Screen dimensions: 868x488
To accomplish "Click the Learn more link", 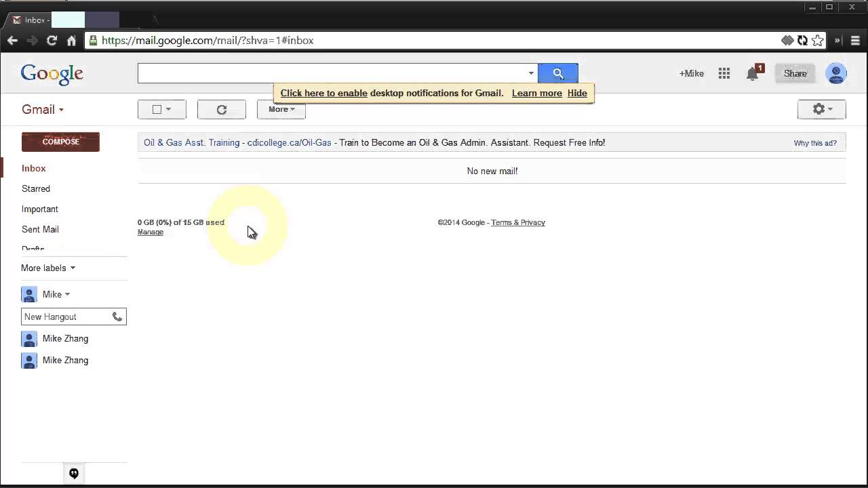I will (537, 93).
